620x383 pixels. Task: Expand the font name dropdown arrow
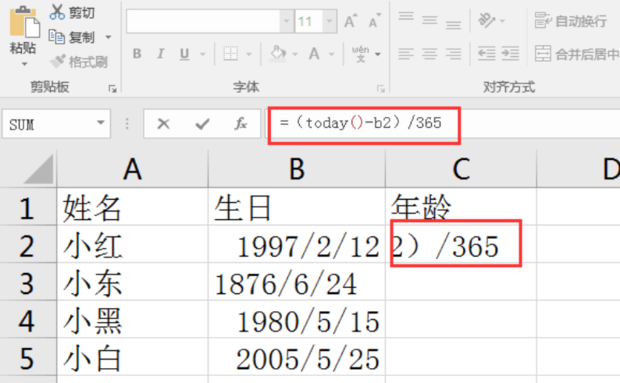(x=287, y=21)
